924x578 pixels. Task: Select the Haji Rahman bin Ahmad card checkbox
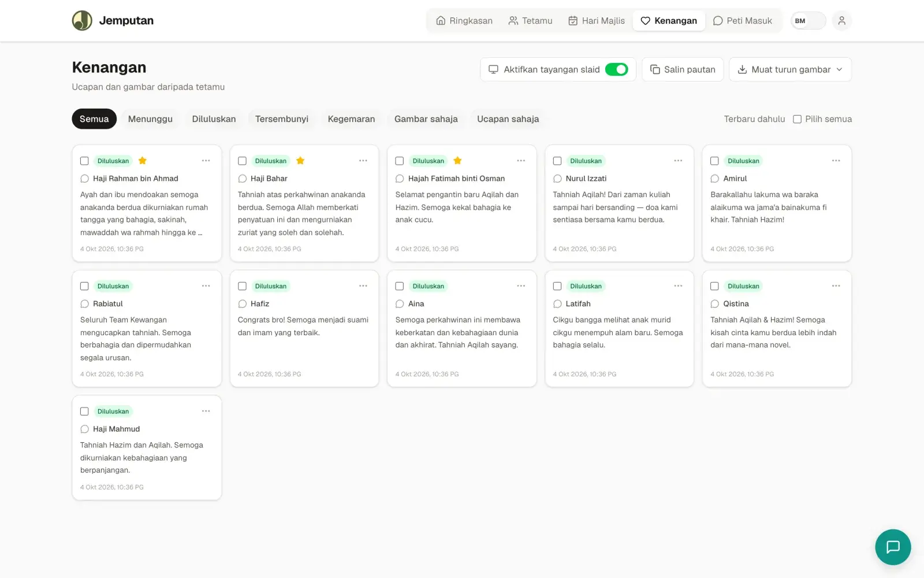pos(84,161)
